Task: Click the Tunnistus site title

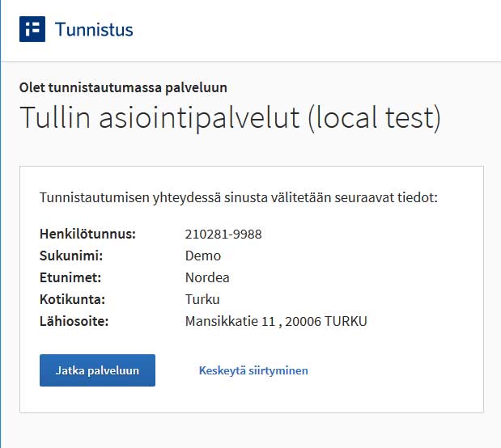Action: tap(94, 30)
